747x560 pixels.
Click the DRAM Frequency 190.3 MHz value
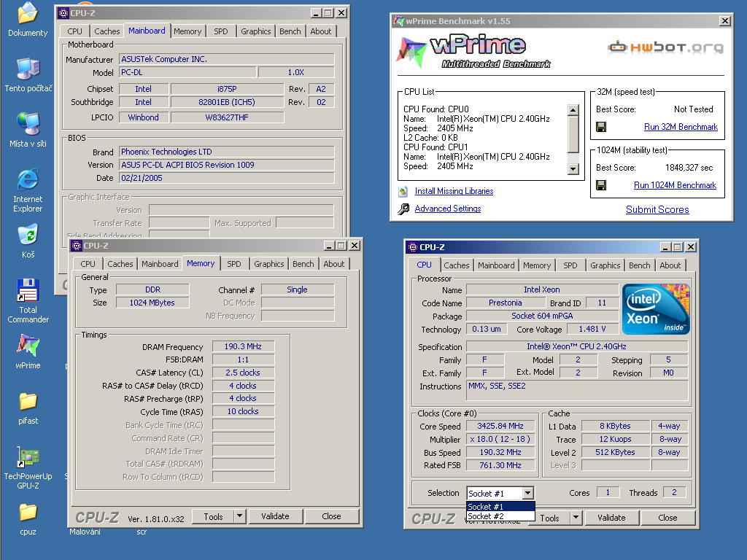[x=243, y=346]
